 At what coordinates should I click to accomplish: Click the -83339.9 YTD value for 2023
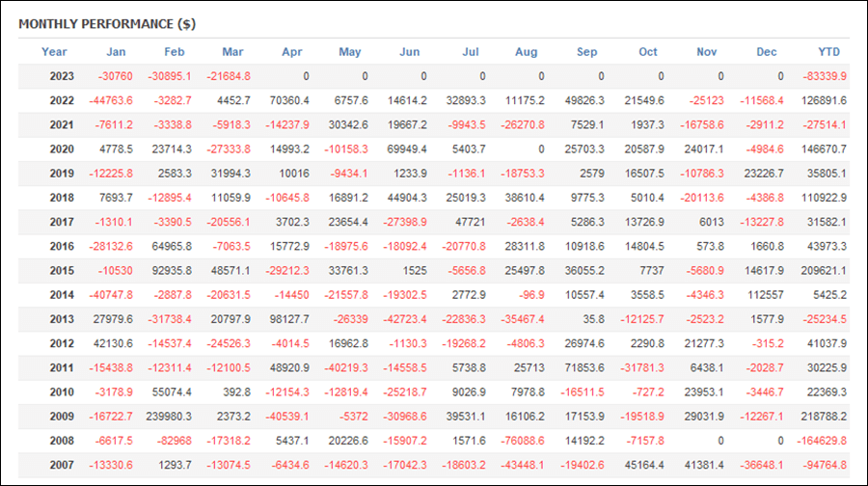point(825,76)
